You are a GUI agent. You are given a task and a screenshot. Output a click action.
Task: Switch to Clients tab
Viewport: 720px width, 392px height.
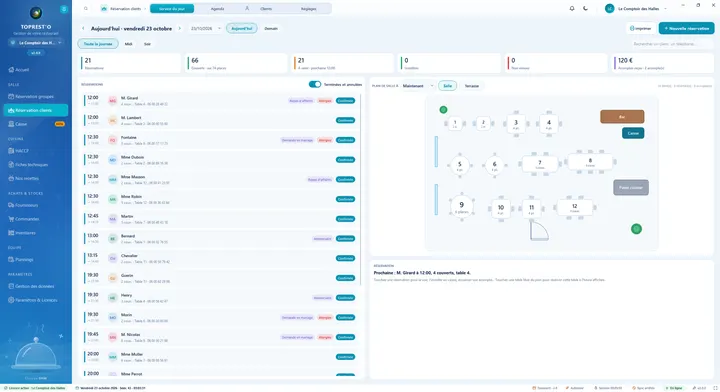coord(266,9)
